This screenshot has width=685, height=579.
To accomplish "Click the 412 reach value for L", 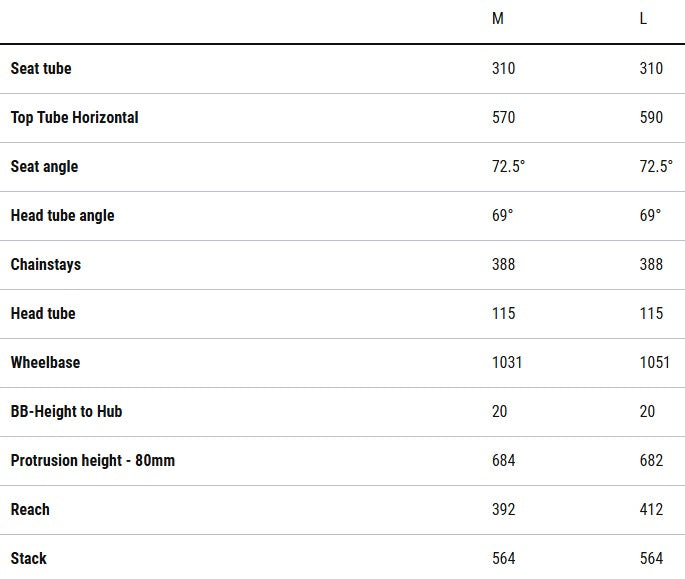I will (652, 510).
